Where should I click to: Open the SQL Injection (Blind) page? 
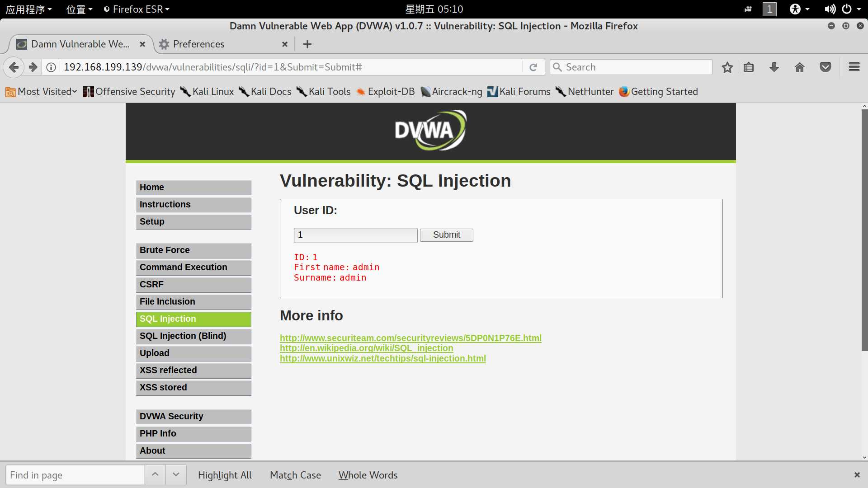pos(193,336)
